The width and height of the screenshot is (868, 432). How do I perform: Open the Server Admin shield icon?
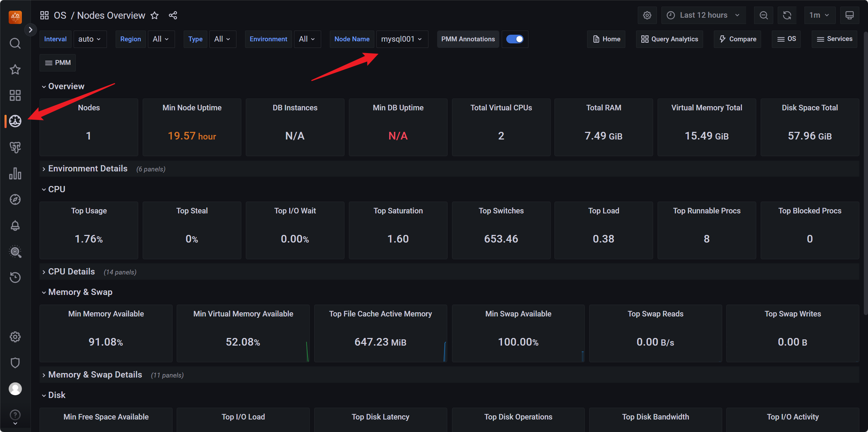click(x=15, y=363)
